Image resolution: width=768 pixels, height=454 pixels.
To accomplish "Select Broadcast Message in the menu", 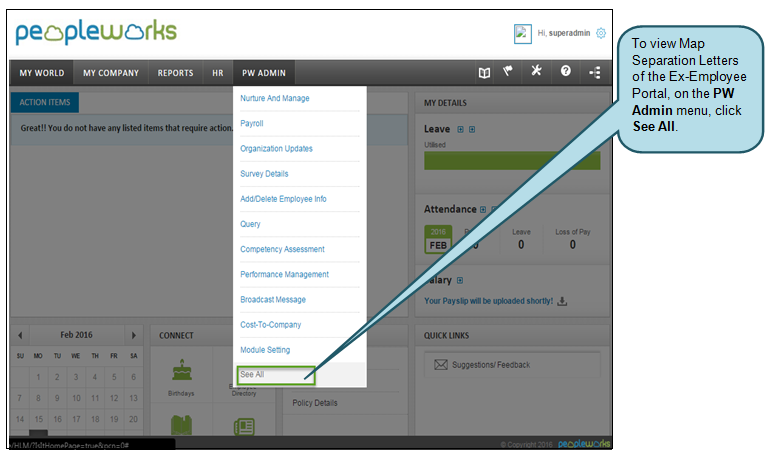I will (x=273, y=300).
